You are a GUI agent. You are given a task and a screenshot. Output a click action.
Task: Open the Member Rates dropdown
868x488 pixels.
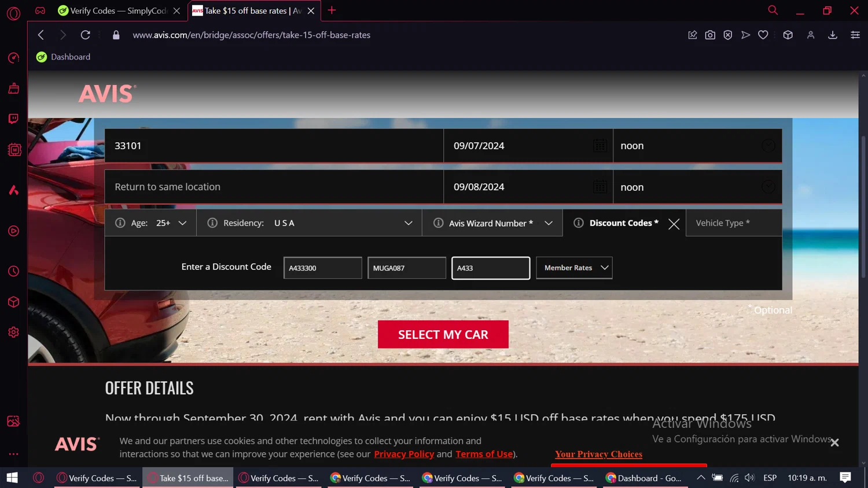click(574, 268)
